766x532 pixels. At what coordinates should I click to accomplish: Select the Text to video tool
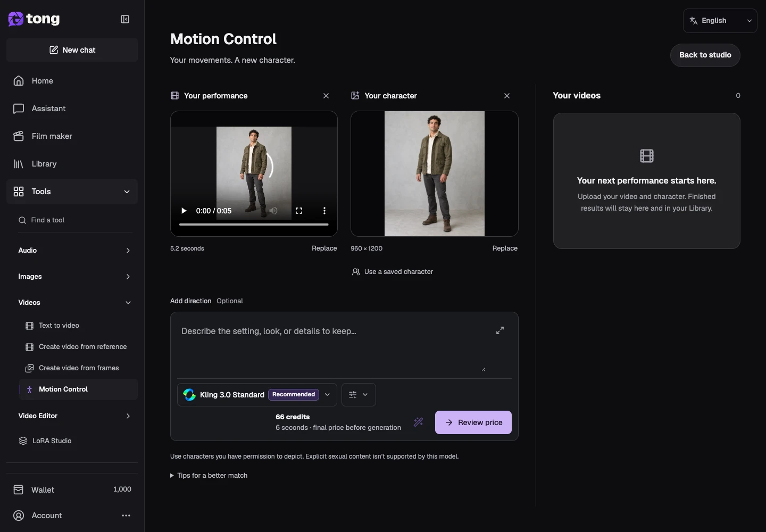coord(79,326)
